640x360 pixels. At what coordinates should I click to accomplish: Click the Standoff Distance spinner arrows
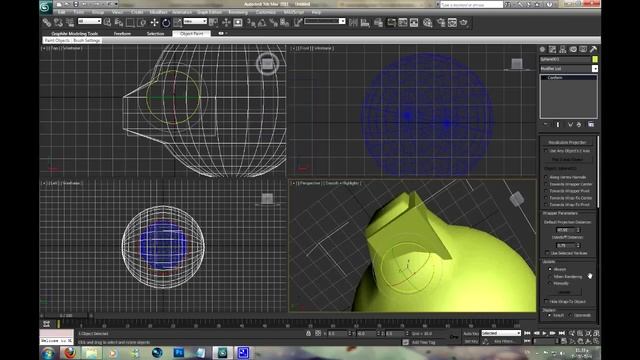pyautogui.click(x=578, y=245)
